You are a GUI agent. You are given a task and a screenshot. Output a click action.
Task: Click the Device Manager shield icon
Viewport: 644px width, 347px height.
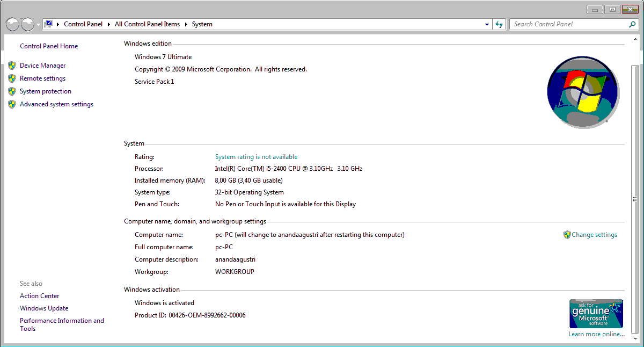coord(12,66)
